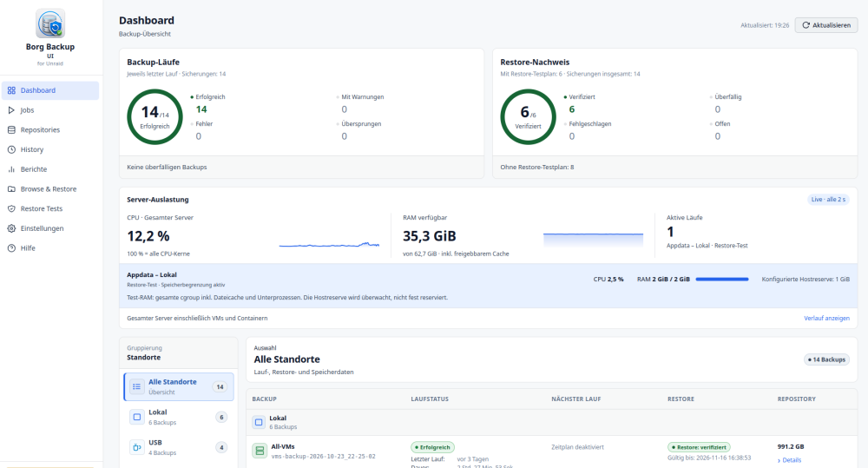Click the Aktualisieren button

(826, 25)
